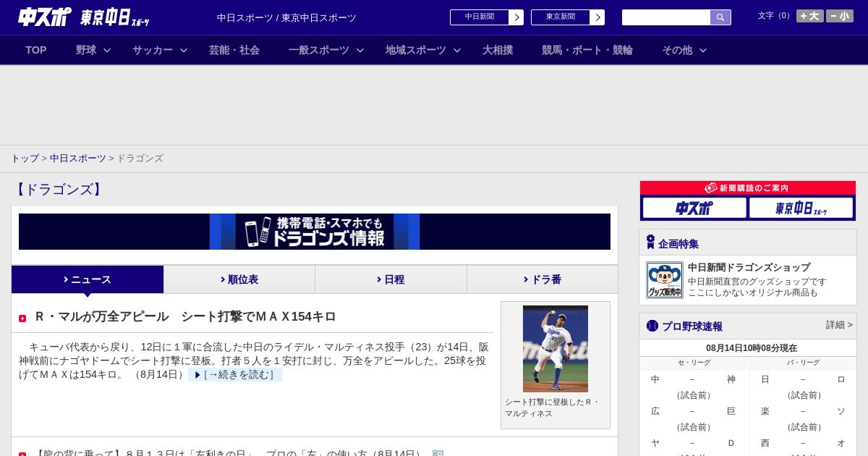Viewport: 868px width, 456px height.
Task: Click the 新聞購読のご案内 red banner
Action: 748,188
